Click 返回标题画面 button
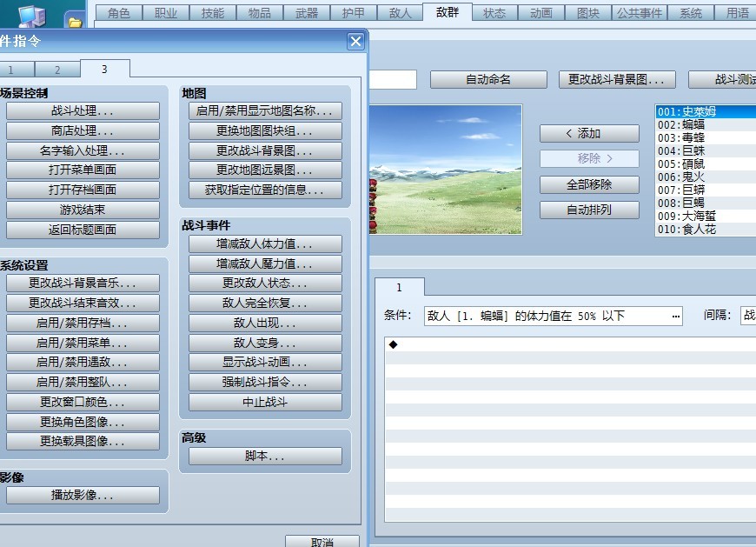This screenshot has height=547, width=756. pyautogui.click(x=83, y=230)
